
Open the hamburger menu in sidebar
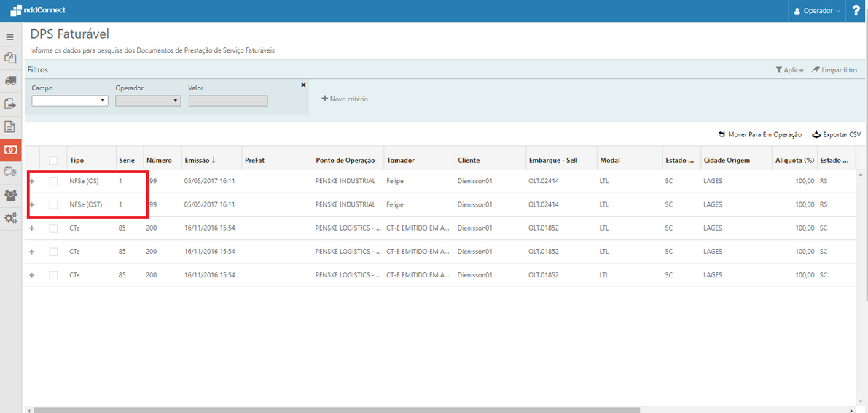click(10, 36)
